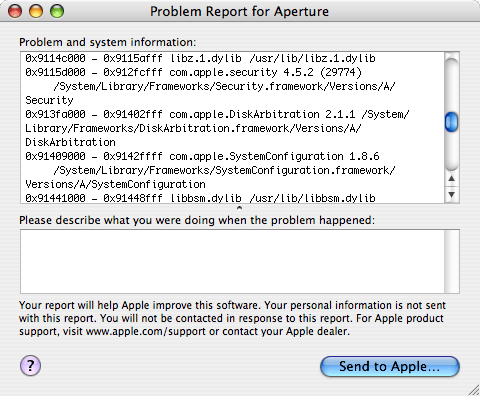Close the Problem Report window with red button

click(x=15, y=11)
